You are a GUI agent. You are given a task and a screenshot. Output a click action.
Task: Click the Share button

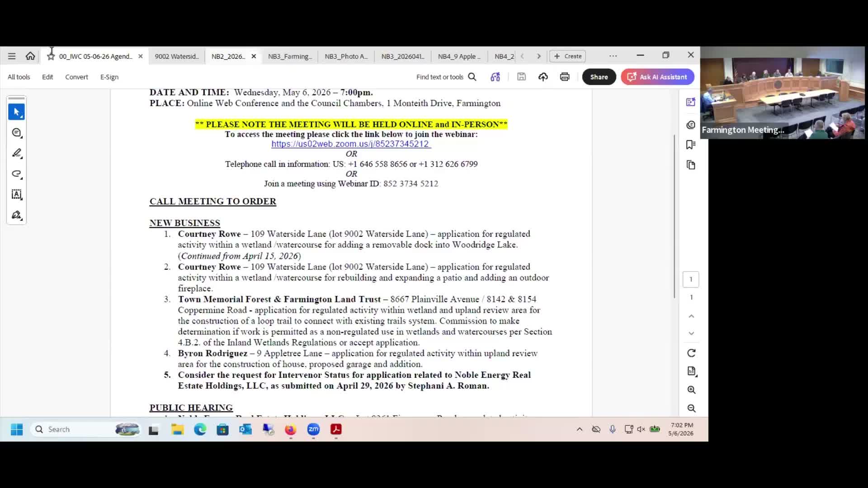click(599, 77)
